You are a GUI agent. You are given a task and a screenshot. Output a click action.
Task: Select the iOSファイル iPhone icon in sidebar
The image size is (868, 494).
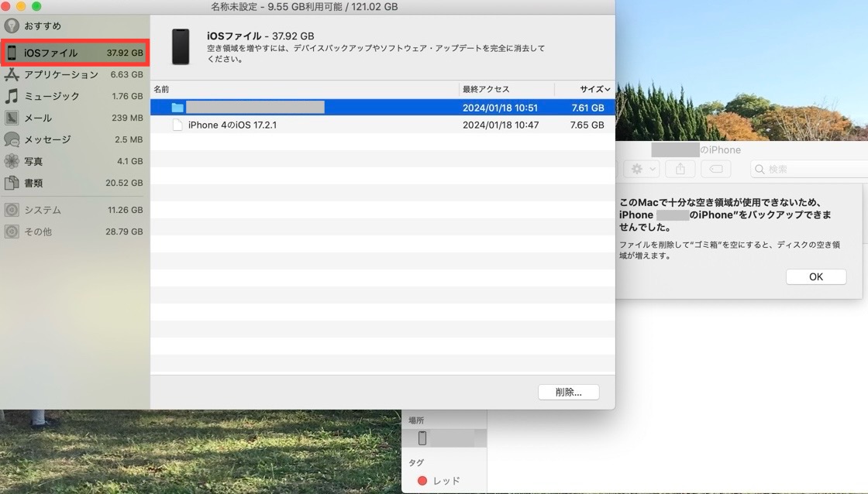pos(12,53)
